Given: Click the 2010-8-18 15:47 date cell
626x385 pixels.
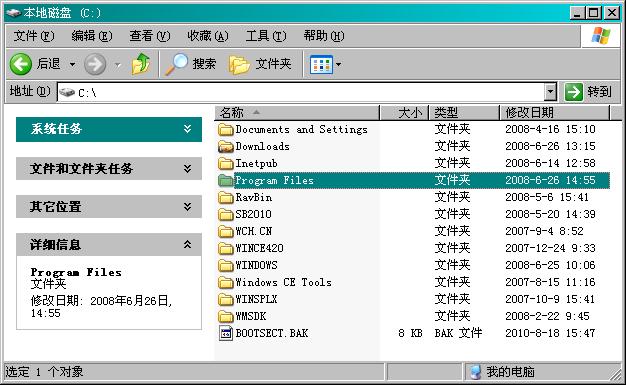Looking at the screenshot, I should [x=550, y=333].
